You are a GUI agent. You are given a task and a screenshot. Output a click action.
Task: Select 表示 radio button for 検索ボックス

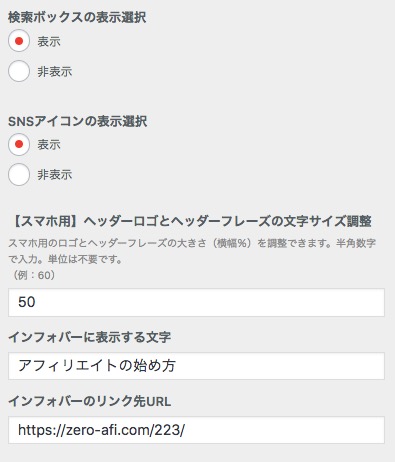coord(19,41)
